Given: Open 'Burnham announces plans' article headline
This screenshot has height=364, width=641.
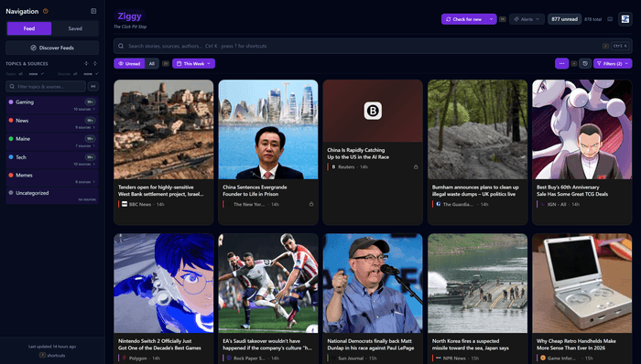Looking at the screenshot, I should point(475,190).
